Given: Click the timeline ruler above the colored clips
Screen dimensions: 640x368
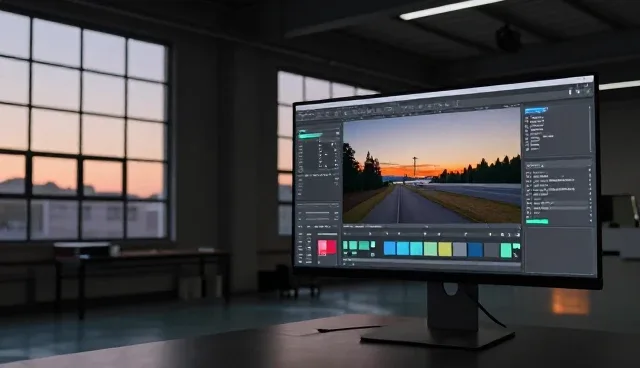Looking at the screenshot, I should click(431, 234).
